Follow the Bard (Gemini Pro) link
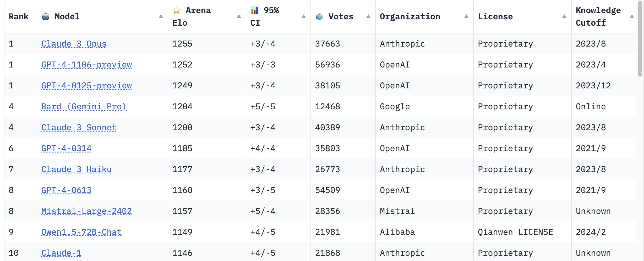Image resolution: width=644 pixels, height=261 pixels. (x=84, y=106)
